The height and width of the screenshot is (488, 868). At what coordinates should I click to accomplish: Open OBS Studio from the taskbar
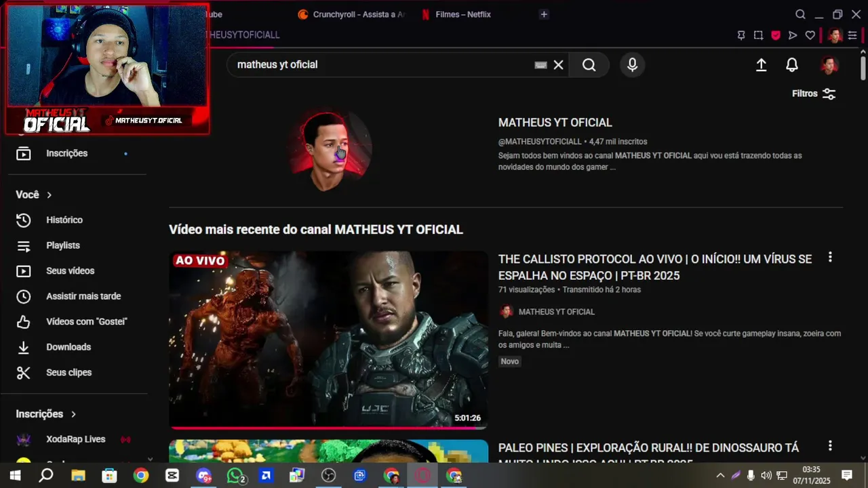329,476
